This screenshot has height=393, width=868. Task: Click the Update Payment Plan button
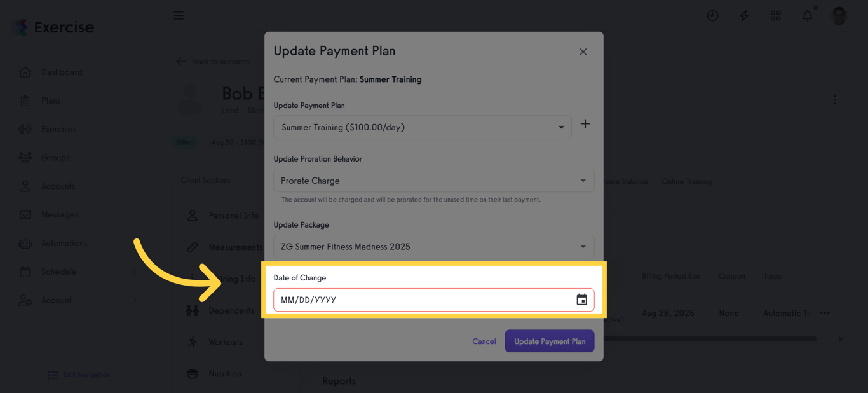[549, 341]
